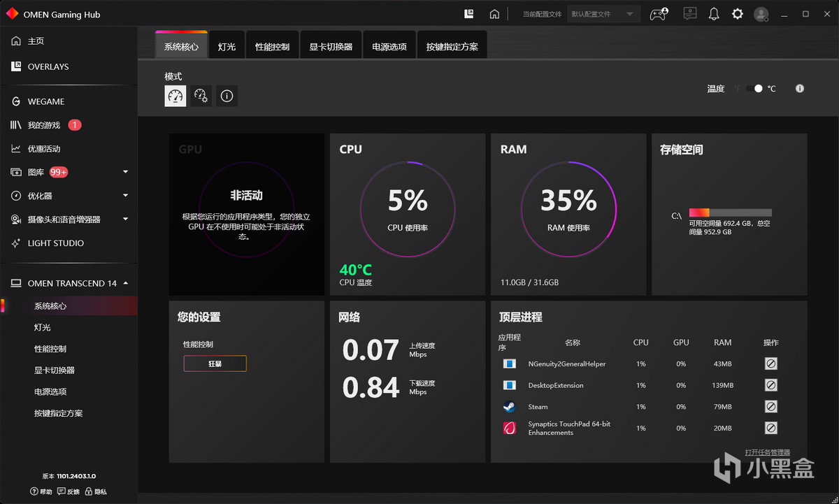The width and height of the screenshot is (839, 504).
Task: Click the C:\ storage usage bar
Action: click(x=730, y=213)
